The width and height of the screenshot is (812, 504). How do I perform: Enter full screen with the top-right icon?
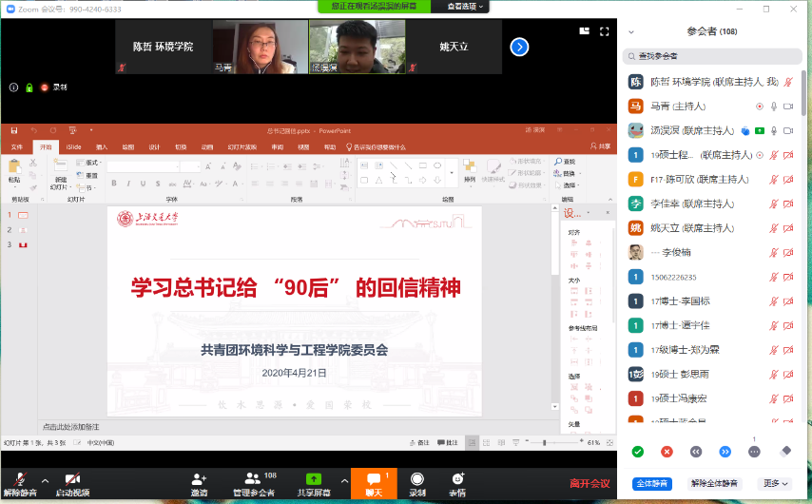tap(605, 31)
